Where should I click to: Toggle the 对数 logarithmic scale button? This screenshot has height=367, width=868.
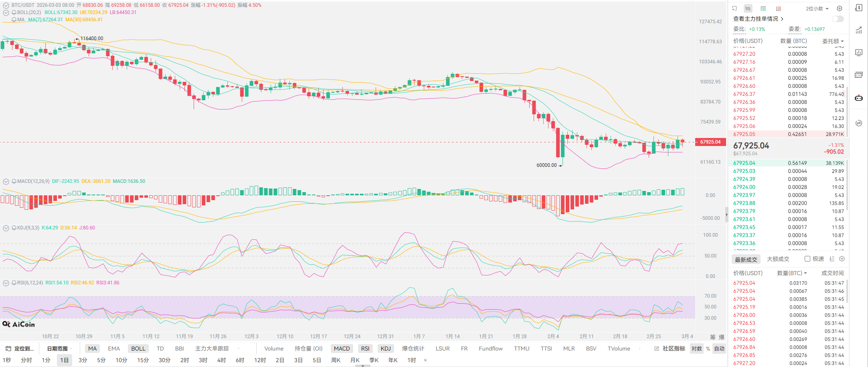[x=696, y=349]
